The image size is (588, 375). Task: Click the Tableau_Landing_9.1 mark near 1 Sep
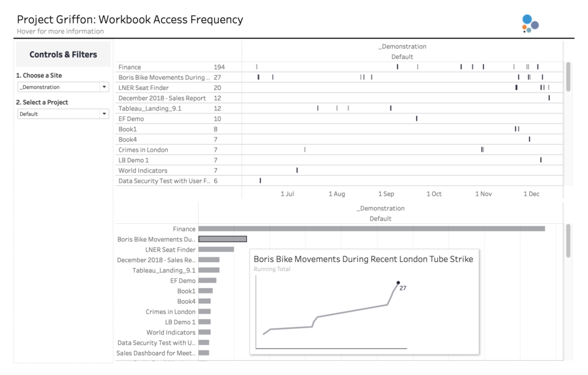pos(391,108)
